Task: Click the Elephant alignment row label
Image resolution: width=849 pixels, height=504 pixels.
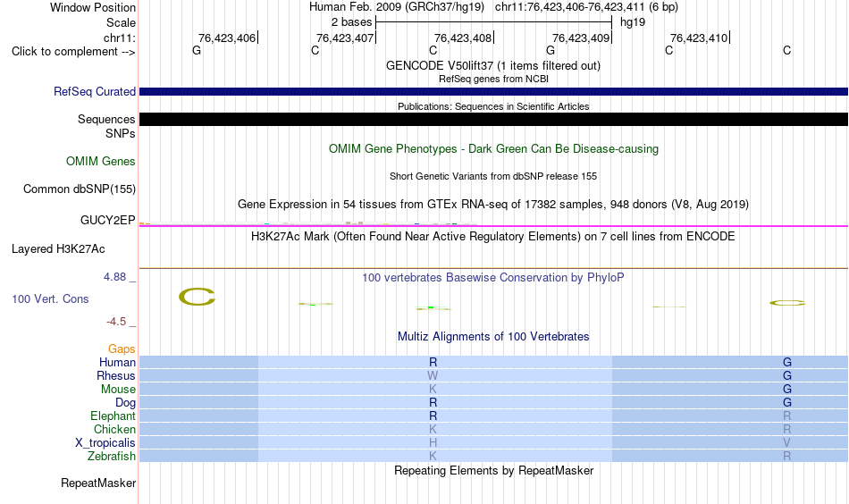Action: [113, 416]
